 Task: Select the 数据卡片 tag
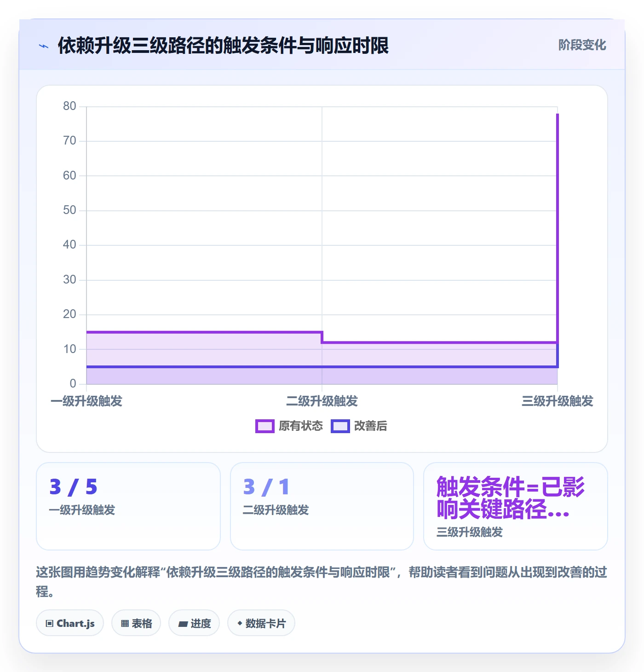[x=261, y=623]
